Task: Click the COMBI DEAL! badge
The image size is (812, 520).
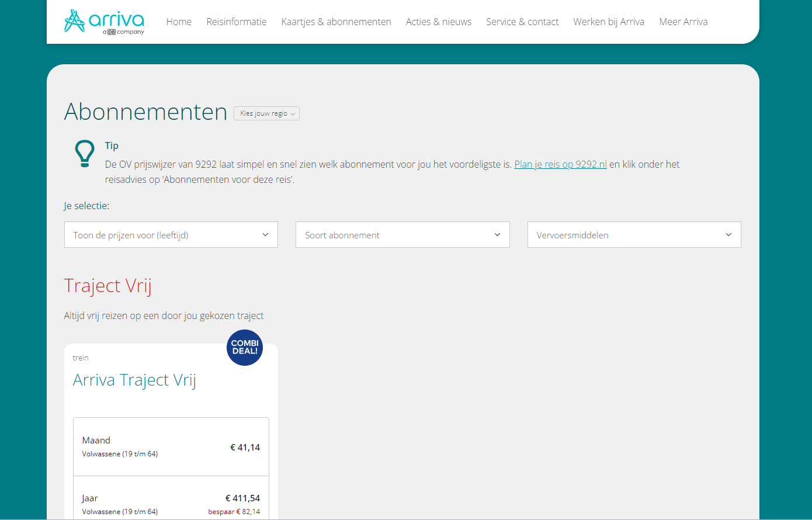Action: point(244,347)
